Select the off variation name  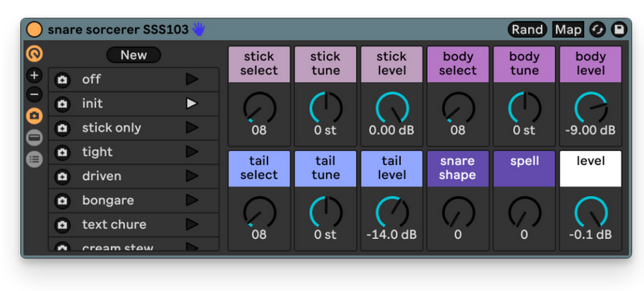(x=91, y=79)
